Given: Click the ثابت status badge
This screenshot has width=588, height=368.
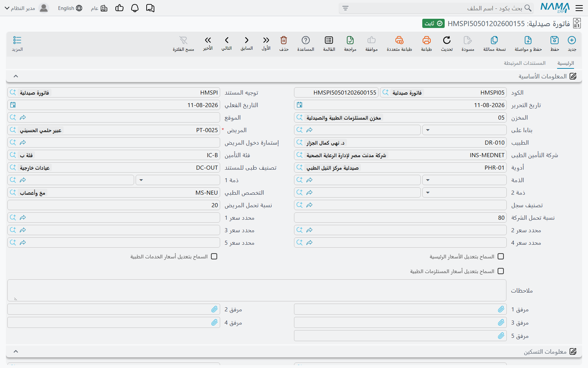Looking at the screenshot, I should click(433, 24).
